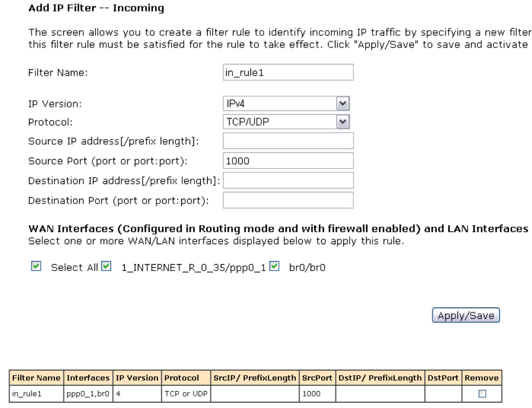Click the Source Port field containing 1000
The image size is (532, 408).
point(288,161)
